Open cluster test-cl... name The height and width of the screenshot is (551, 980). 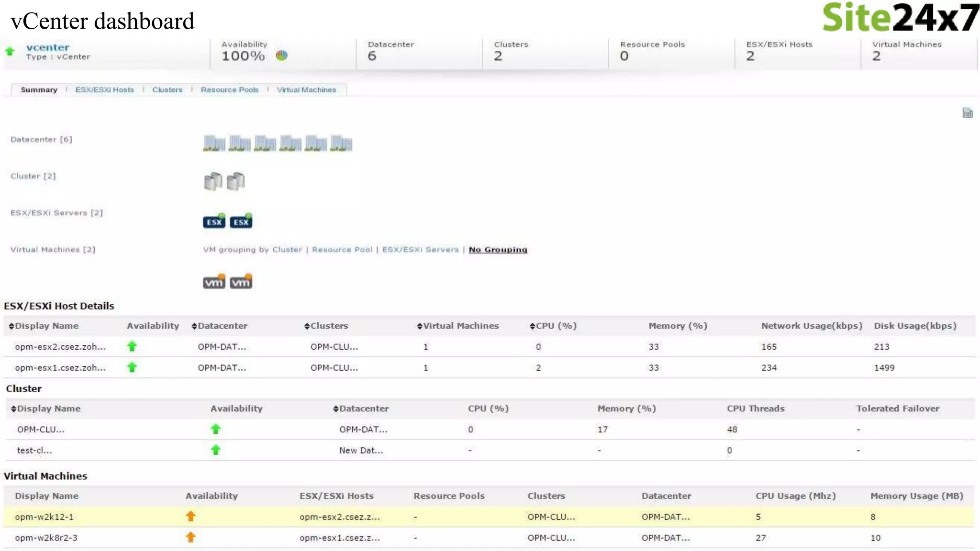click(x=34, y=451)
